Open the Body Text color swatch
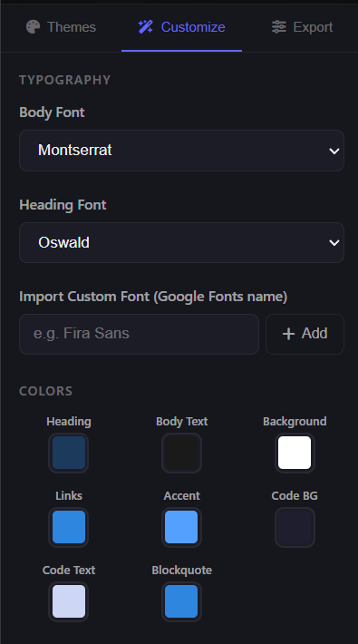Image resolution: width=358 pixels, height=644 pixels. point(181,453)
